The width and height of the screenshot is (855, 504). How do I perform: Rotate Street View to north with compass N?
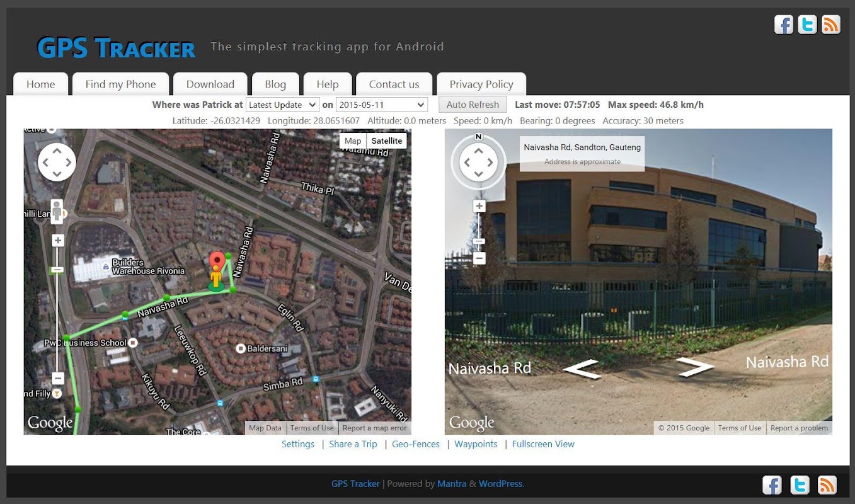click(x=478, y=137)
